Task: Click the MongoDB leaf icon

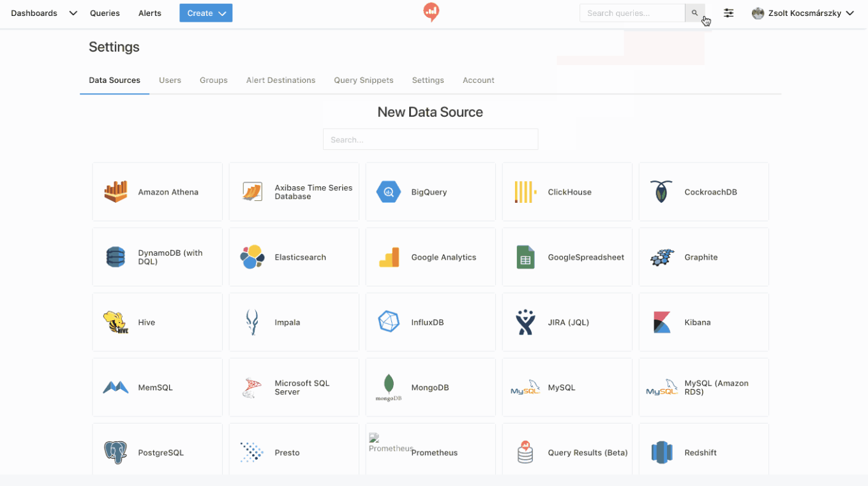Action: pos(388,387)
